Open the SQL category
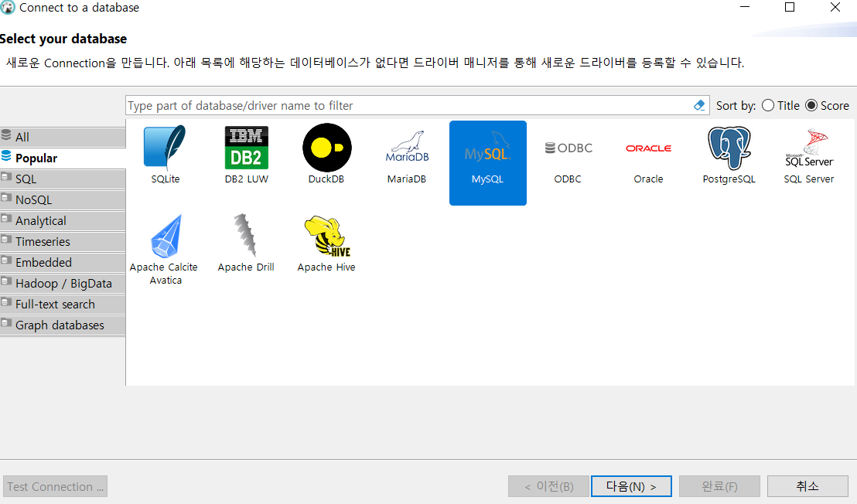The image size is (857, 504). coord(63,179)
